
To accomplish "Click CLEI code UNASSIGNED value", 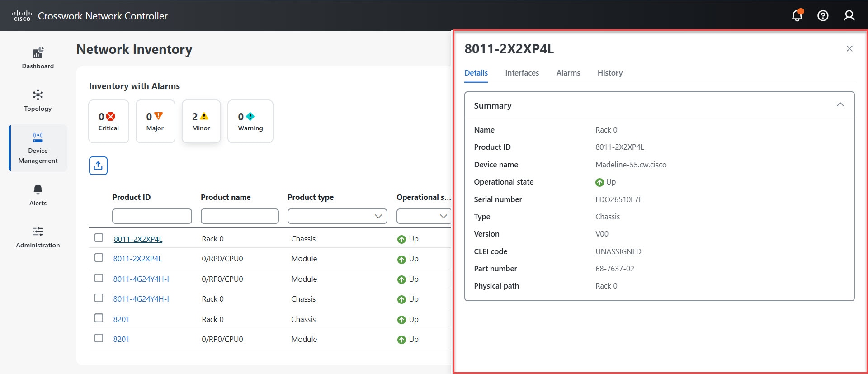I will tap(618, 251).
